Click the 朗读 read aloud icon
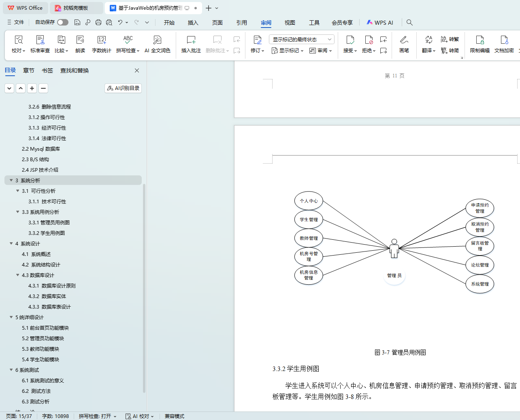The height and width of the screenshot is (420, 520). [x=80, y=44]
